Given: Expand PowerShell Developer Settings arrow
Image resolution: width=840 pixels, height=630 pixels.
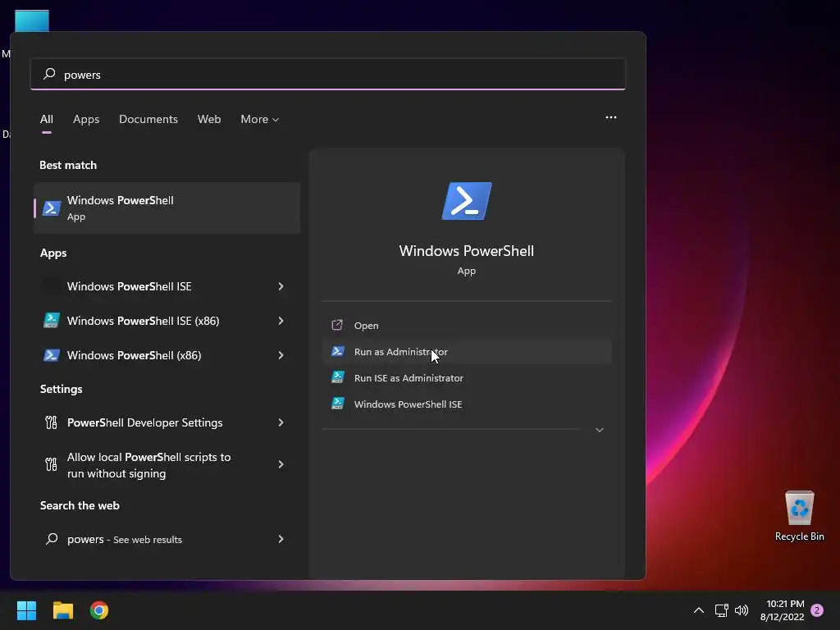Looking at the screenshot, I should [281, 422].
